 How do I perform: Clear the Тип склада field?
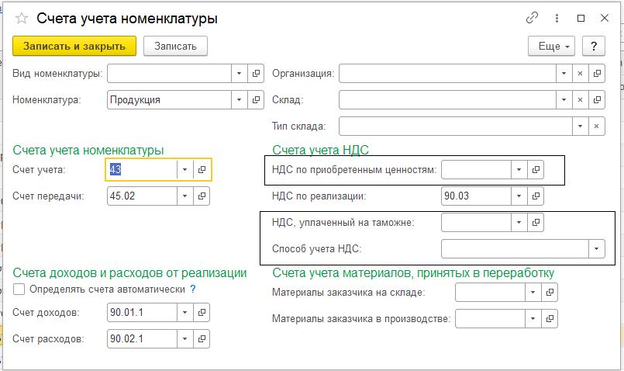[597, 126]
